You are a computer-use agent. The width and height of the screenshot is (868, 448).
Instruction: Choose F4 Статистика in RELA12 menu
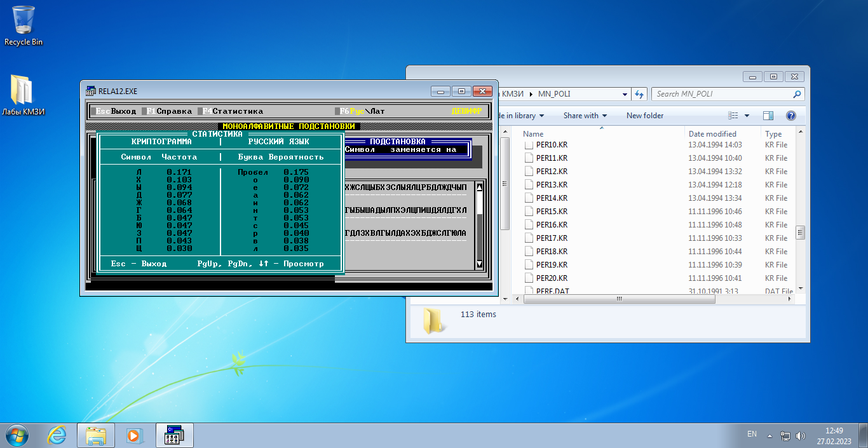[x=233, y=111]
